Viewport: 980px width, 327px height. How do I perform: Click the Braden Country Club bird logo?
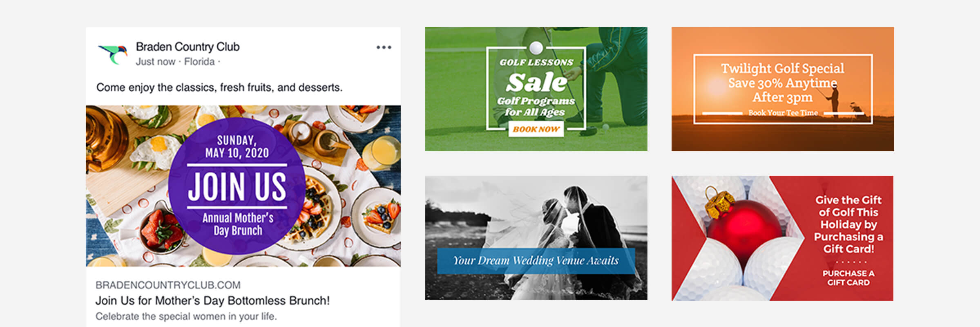tap(113, 54)
